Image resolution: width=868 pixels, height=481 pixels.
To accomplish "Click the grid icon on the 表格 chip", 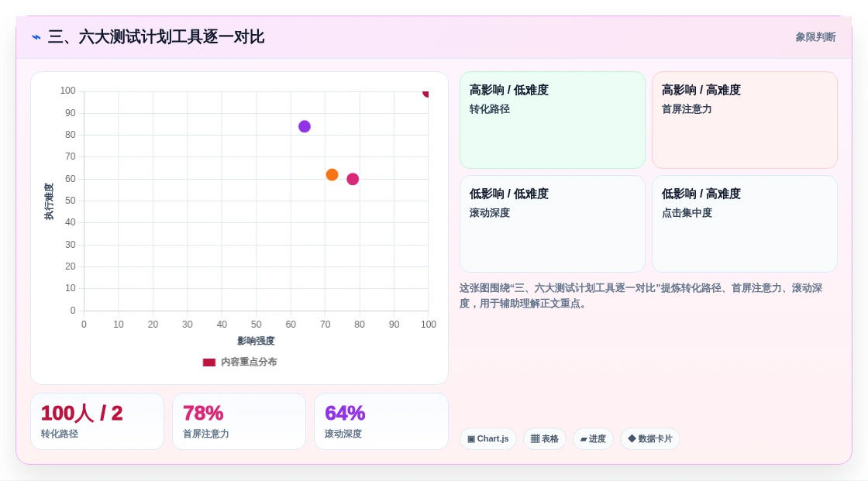I will pos(535,439).
